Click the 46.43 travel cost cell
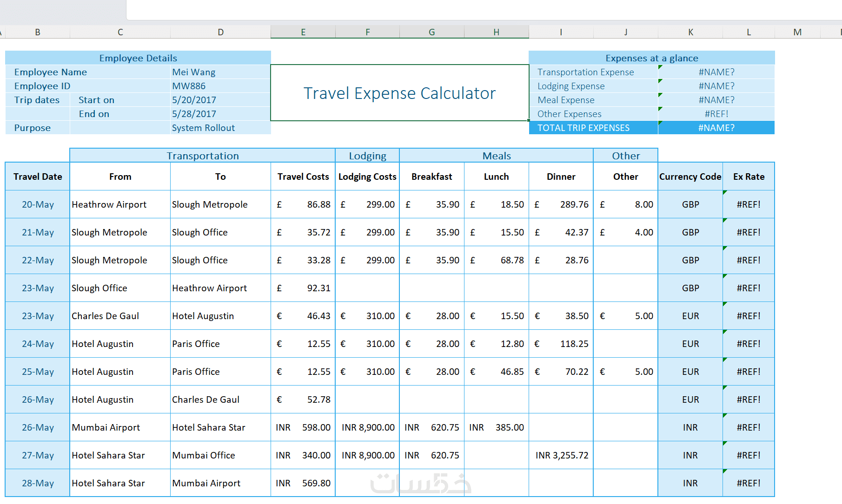This screenshot has height=504, width=842. [303, 316]
